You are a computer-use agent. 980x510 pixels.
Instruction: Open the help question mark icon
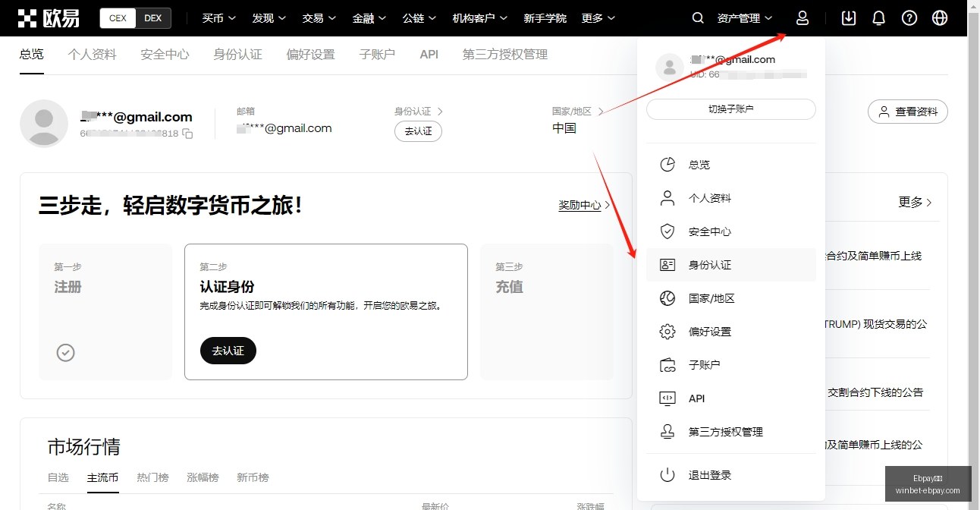tap(909, 18)
